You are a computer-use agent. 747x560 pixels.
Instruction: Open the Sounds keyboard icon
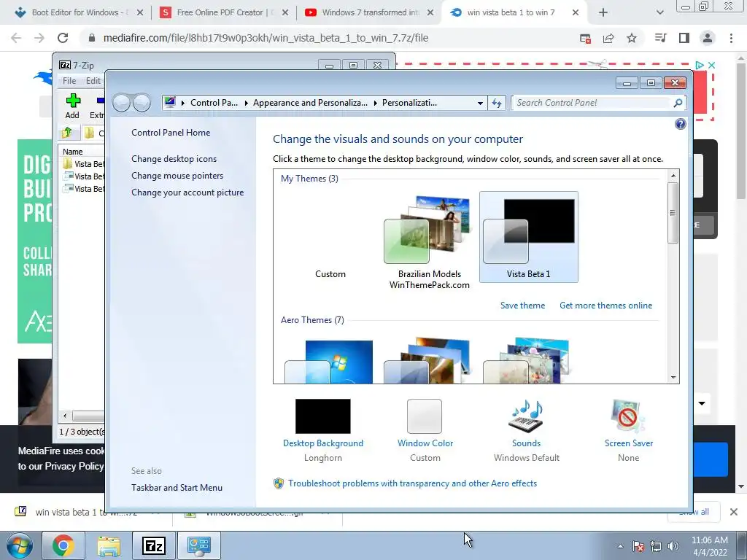pyautogui.click(x=527, y=416)
